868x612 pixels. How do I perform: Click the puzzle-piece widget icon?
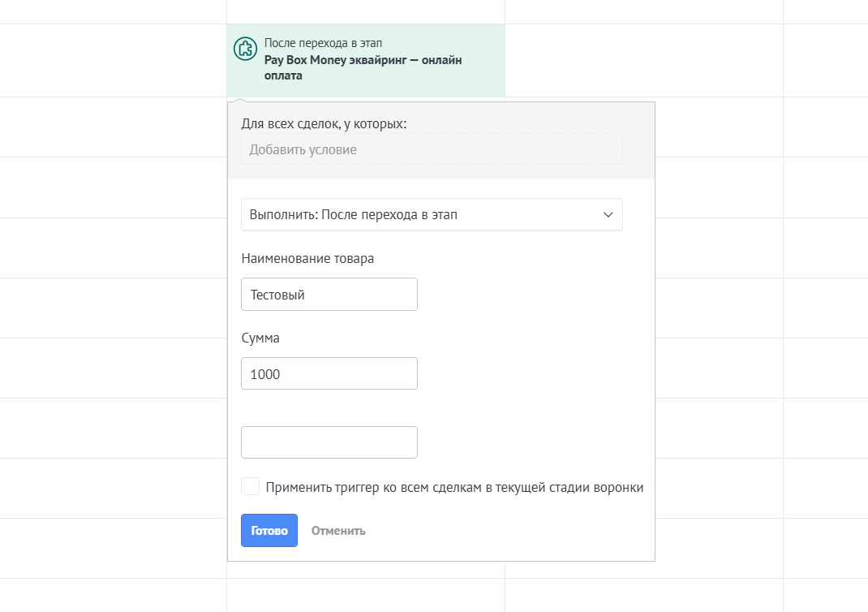(245, 49)
